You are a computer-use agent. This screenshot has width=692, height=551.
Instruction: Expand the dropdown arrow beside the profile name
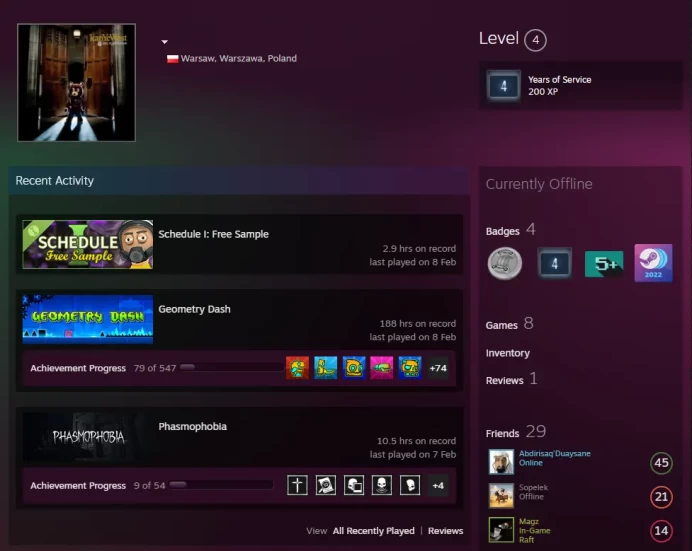click(x=165, y=42)
